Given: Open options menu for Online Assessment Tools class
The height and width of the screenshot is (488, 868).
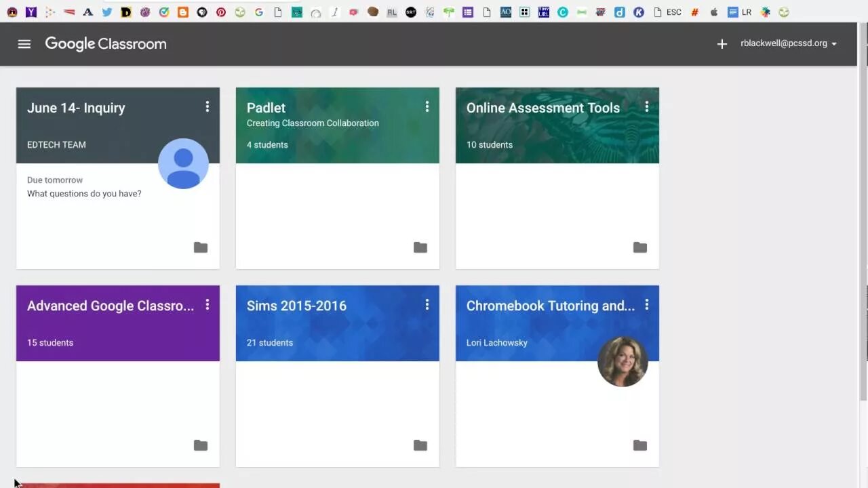Looking at the screenshot, I should tap(647, 106).
